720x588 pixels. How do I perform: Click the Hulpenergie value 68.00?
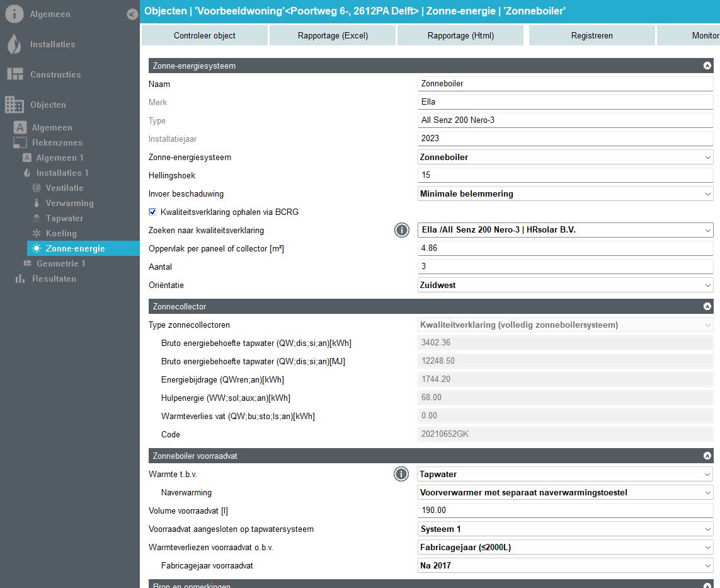point(431,398)
